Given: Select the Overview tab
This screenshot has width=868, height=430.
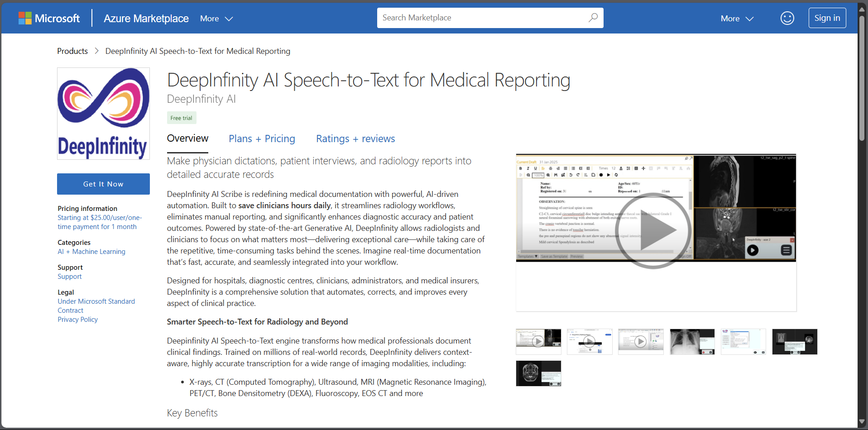Looking at the screenshot, I should point(187,139).
